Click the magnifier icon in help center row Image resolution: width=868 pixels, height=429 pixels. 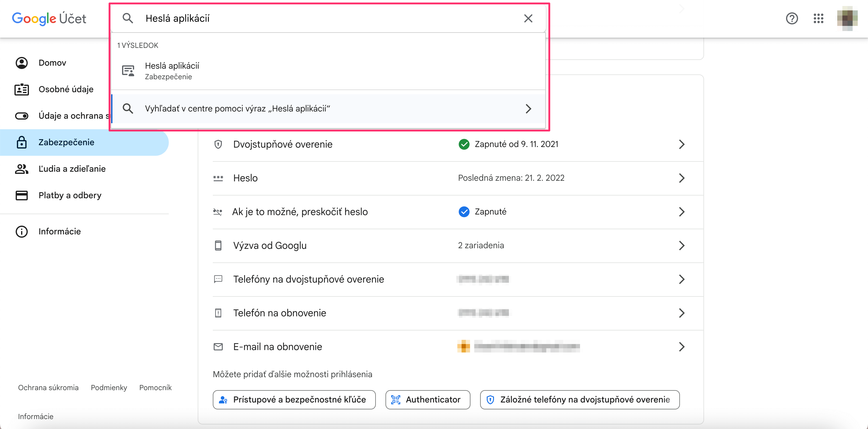tap(128, 108)
